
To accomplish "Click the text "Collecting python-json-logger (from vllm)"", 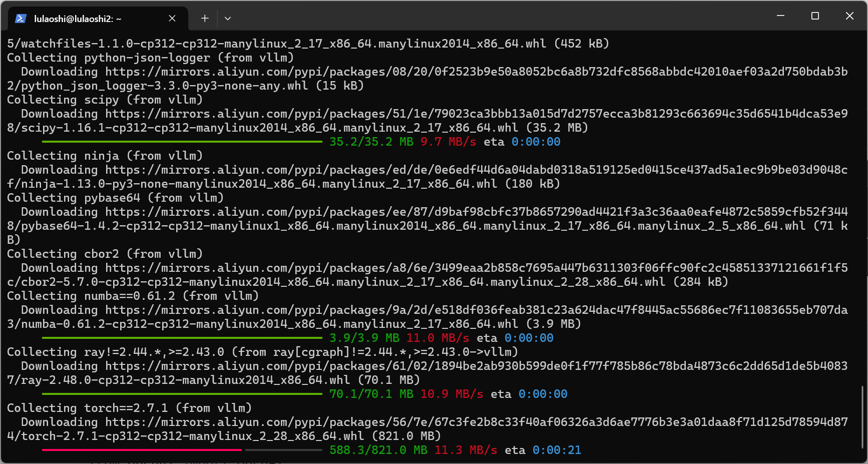I will pyautogui.click(x=151, y=58).
